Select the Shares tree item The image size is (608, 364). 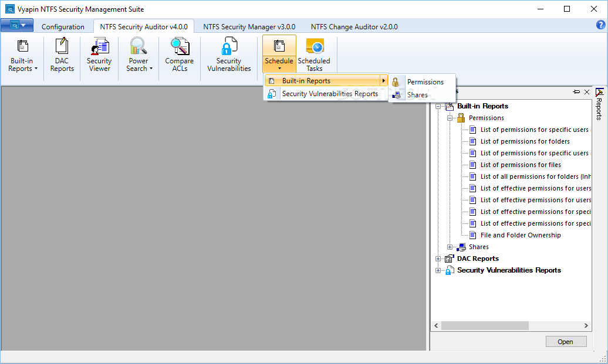tap(478, 247)
